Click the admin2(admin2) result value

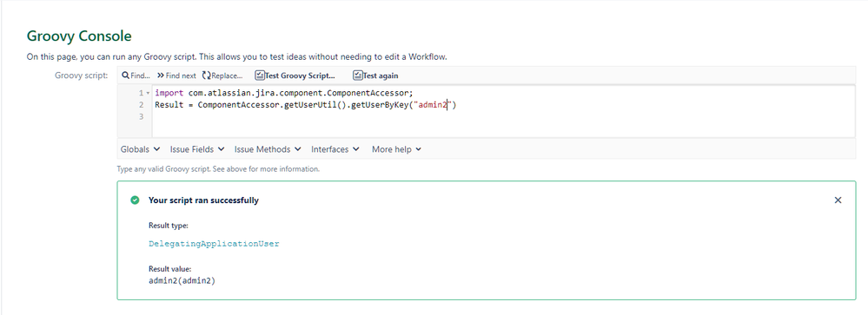(182, 281)
